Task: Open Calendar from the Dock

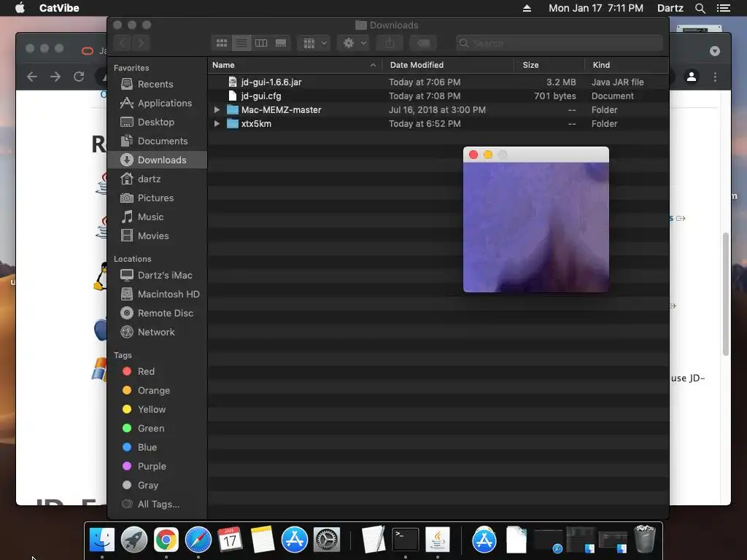Action: click(230, 540)
